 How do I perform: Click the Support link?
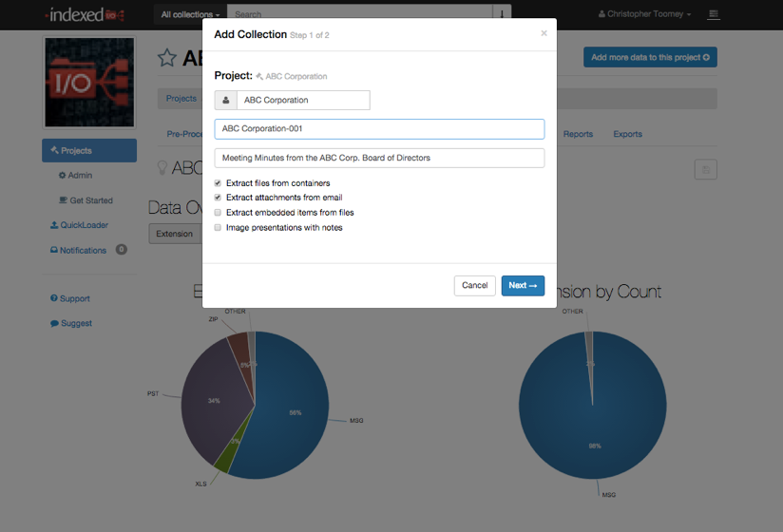click(x=70, y=298)
